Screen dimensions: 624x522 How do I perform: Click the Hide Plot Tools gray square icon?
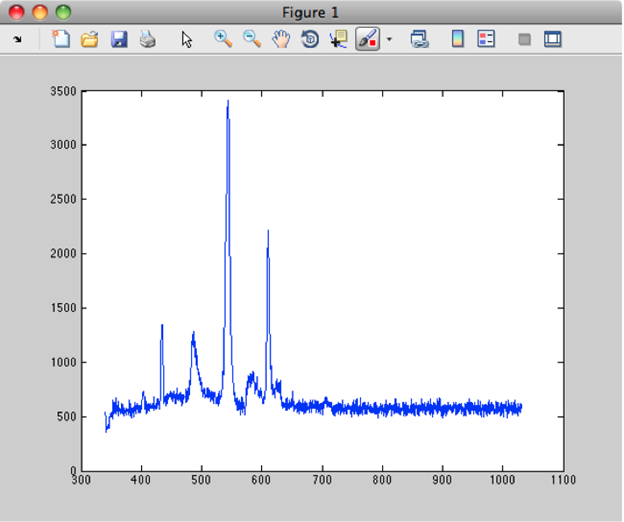click(x=525, y=39)
